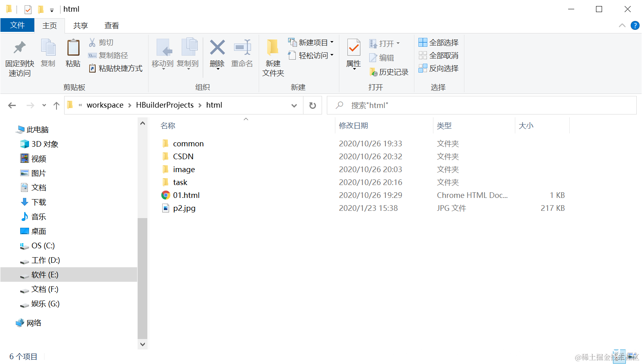Switch to View (查看) tab
Image resolution: width=642 pixels, height=364 pixels.
click(112, 25)
